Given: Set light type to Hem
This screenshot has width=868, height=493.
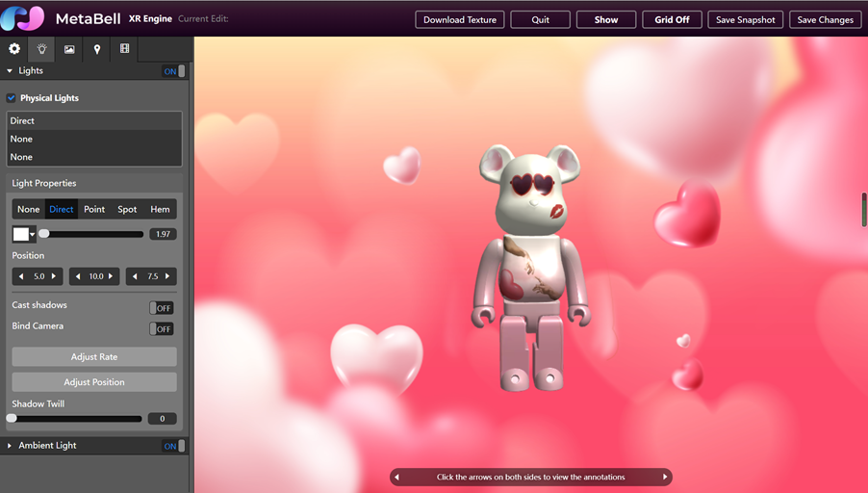Looking at the screenshot, I should tap(160, 209).
